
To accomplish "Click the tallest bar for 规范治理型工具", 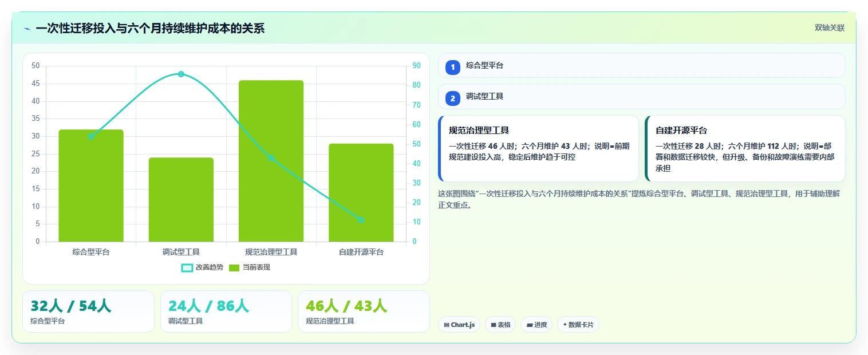I will [271, 161].
